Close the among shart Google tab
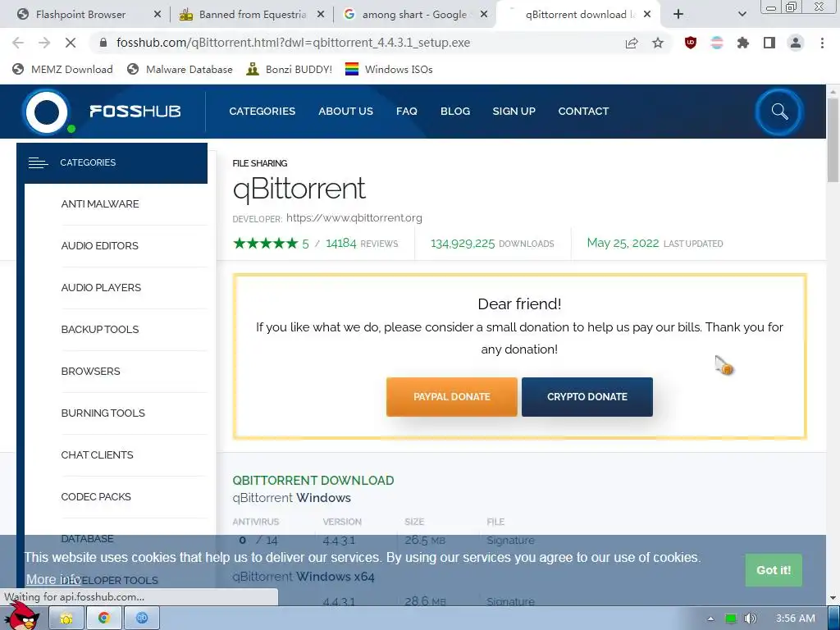840x630 pixels. 484,15
